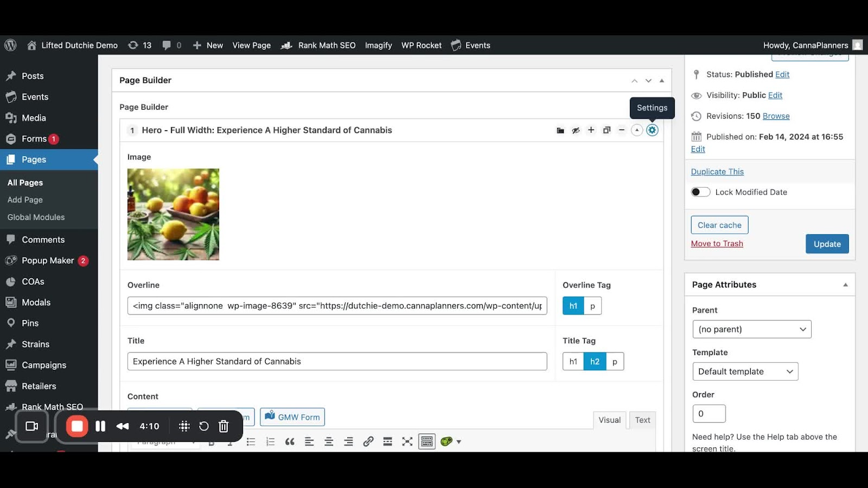Align text right
Screen dimensions: 868x488
[x=348, y=442]
